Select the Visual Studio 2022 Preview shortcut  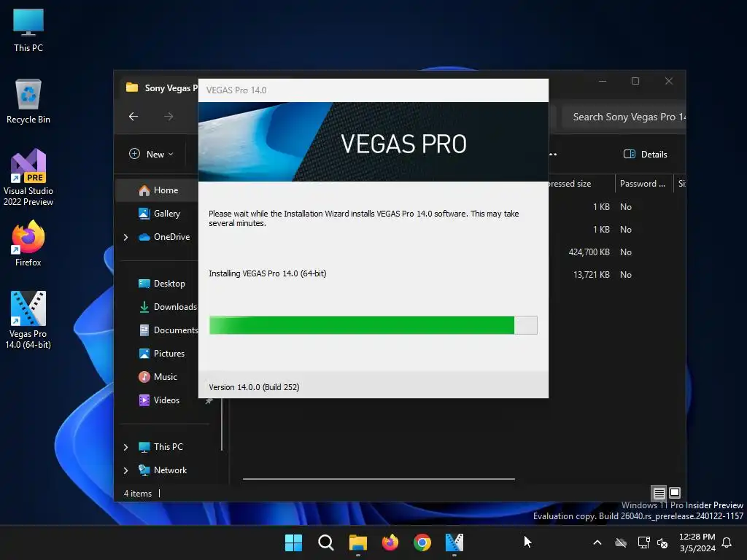pyautogui.click(x=28, y=177)
